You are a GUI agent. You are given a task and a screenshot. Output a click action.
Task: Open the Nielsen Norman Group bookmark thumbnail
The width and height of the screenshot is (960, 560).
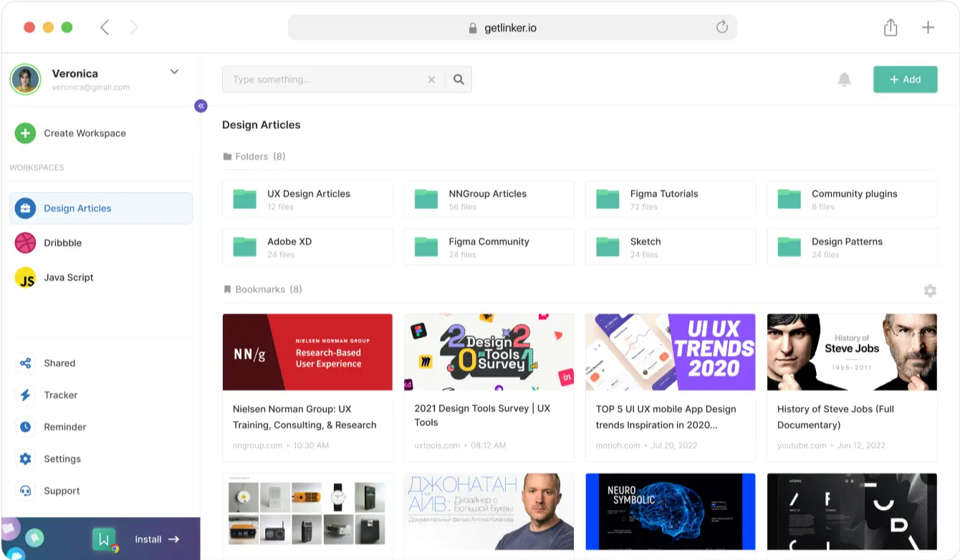(x=307, y=352)
